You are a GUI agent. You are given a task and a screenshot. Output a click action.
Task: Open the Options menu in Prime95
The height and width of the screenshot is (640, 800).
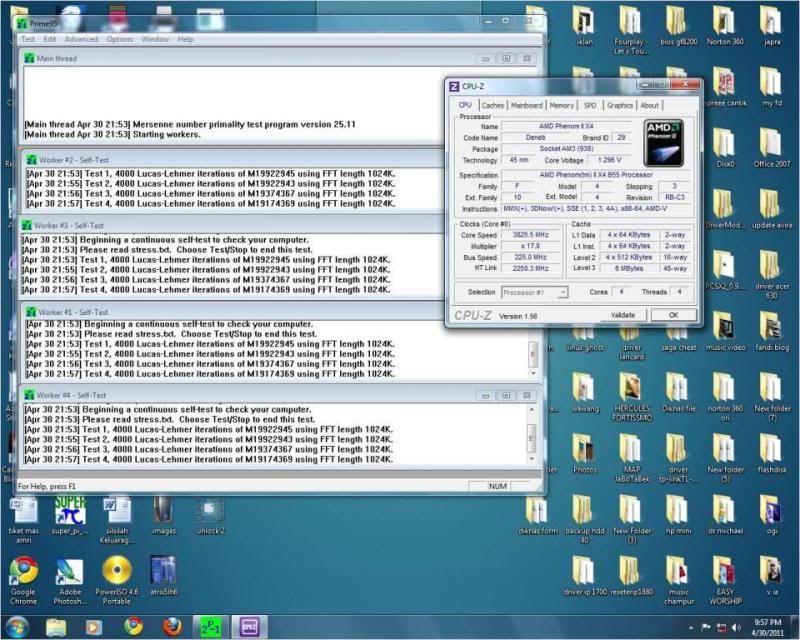pyautogui.click(x=120, y=39)
